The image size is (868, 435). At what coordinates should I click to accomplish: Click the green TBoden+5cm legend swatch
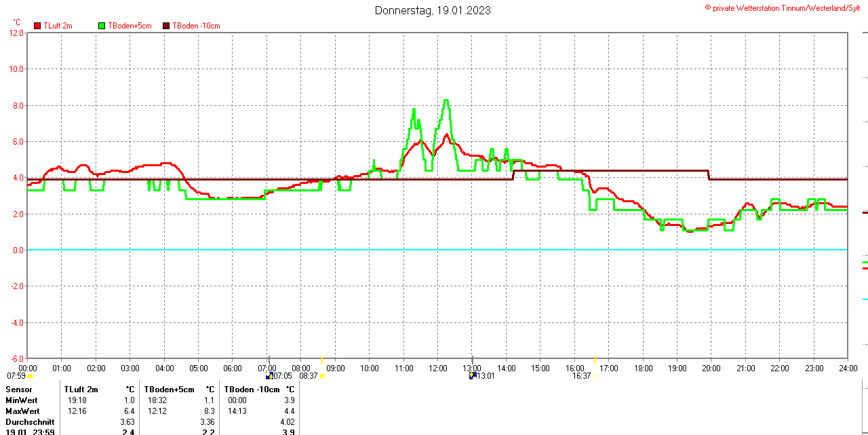point(102,26)
